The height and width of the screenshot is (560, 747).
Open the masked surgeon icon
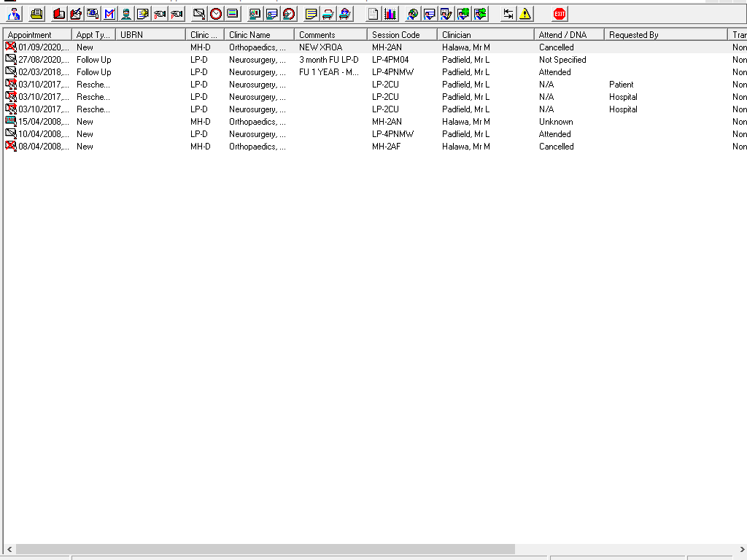click(x=126, y=14)
